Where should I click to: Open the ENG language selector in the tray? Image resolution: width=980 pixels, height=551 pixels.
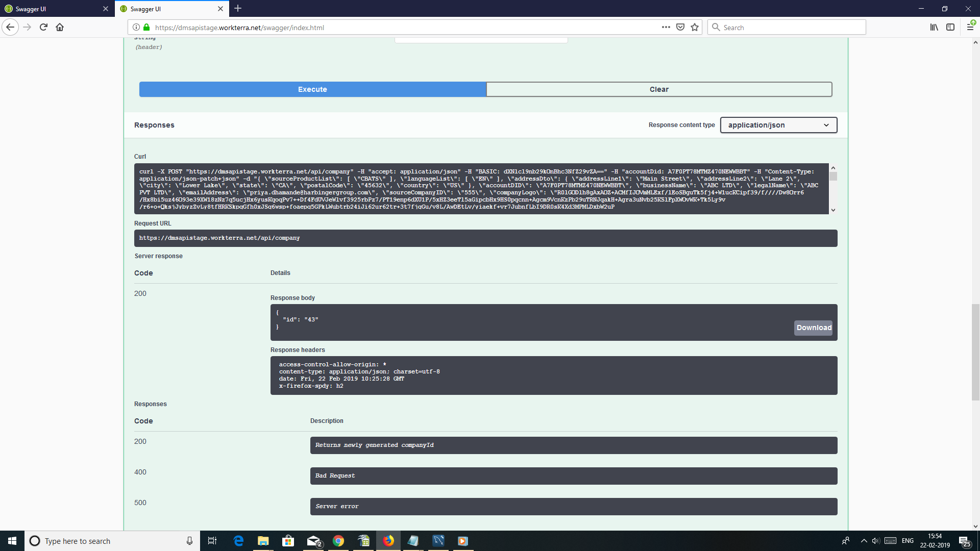908,541
